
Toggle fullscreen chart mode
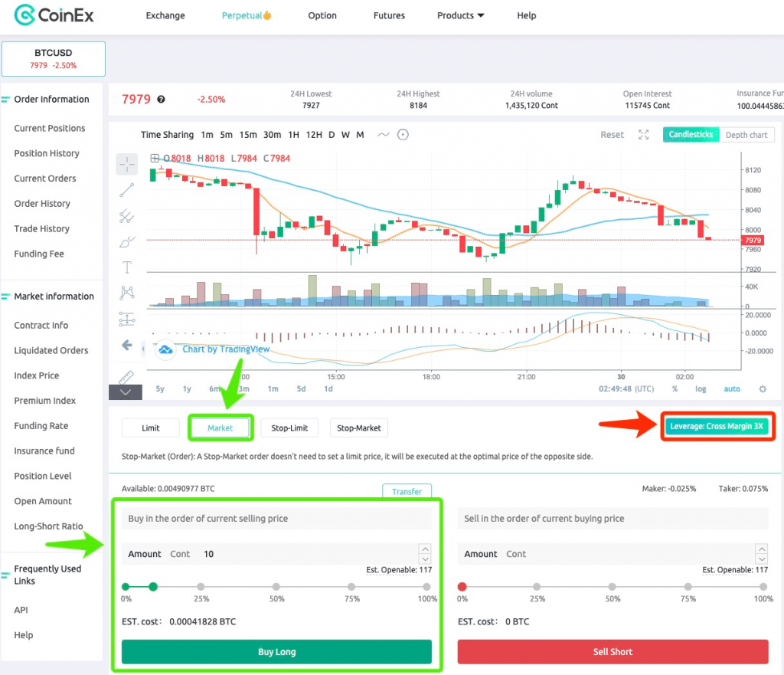coord(643,135)
